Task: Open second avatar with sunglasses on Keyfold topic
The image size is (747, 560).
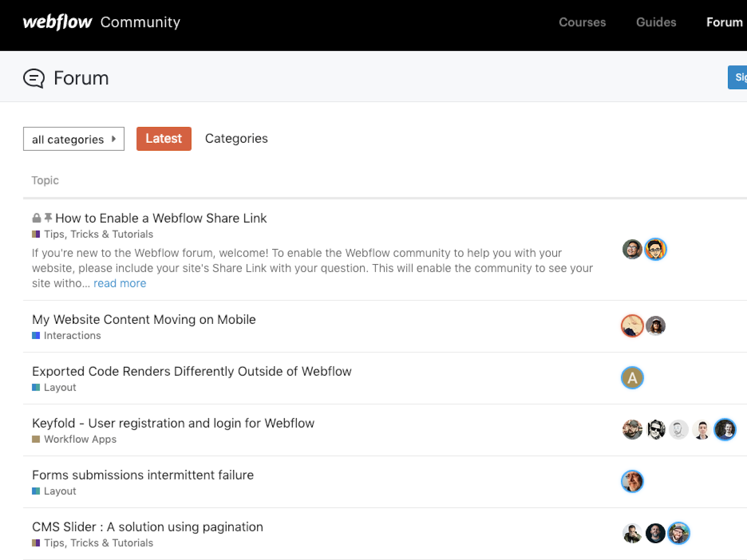Action: pos(655,429)
